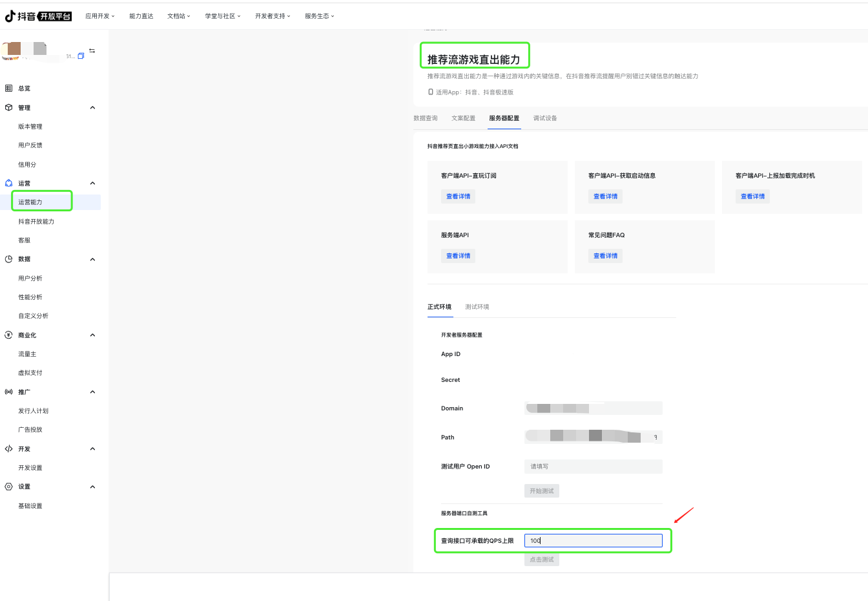Open 抖音开放能力 in sidebar

[x=36, y=222]
